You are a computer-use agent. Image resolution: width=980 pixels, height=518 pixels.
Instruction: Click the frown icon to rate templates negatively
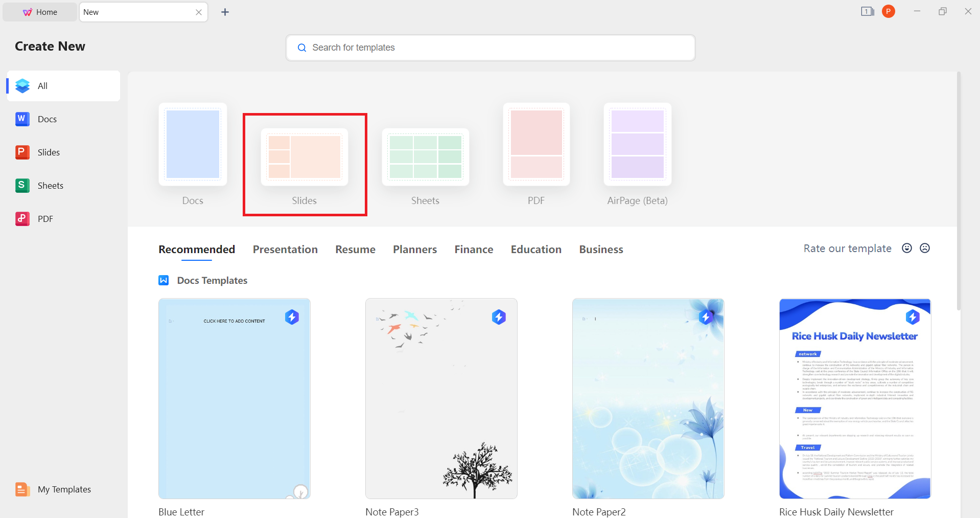[925, 248]
